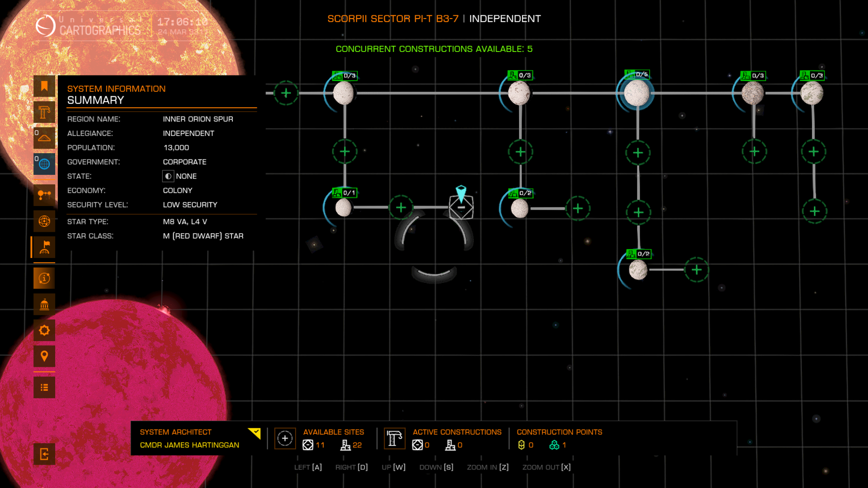Screen dimensions: 868x488
Task: Click the Zoom Out [X] control hint
Action: pyautogui.click(x=547, y=467)
